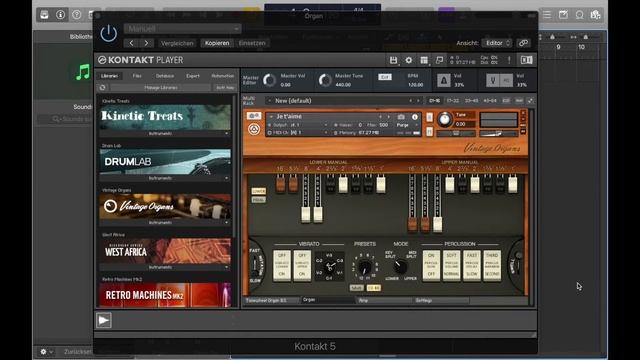Open Kontakt workspace layout icon

pyautogui.click(x=424, y=60)
